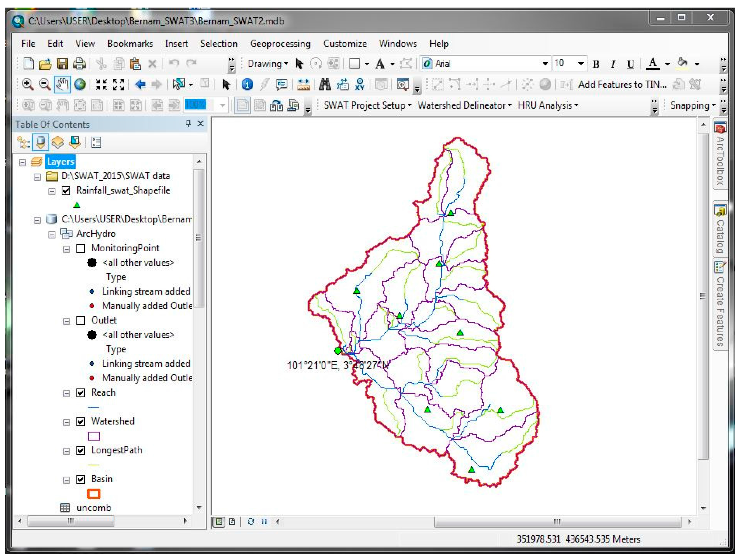740x560 pixels.
Task: Click the font color A button
Action: pyautogui.click(x=652, y=63)
